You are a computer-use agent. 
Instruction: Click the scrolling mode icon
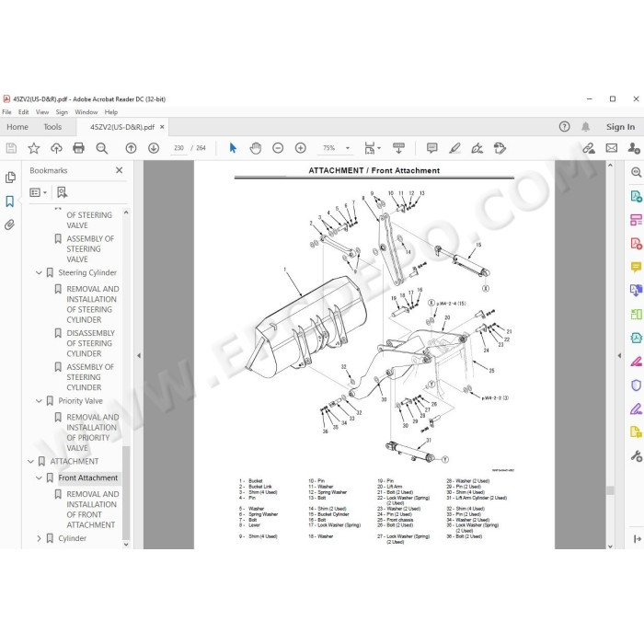(398, 148)
